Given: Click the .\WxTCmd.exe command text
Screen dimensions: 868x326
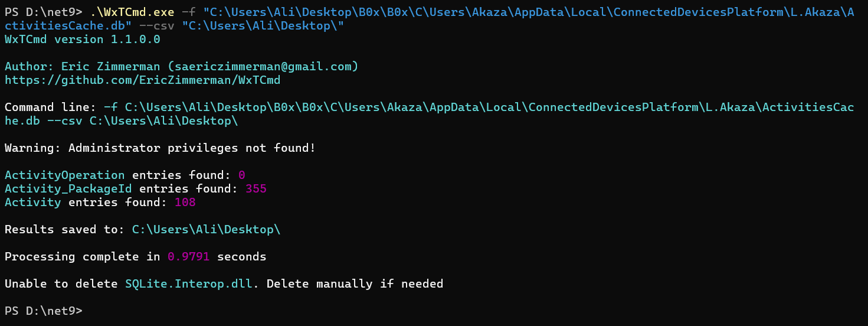Looking at the screenshot, I should click(133, 12).
